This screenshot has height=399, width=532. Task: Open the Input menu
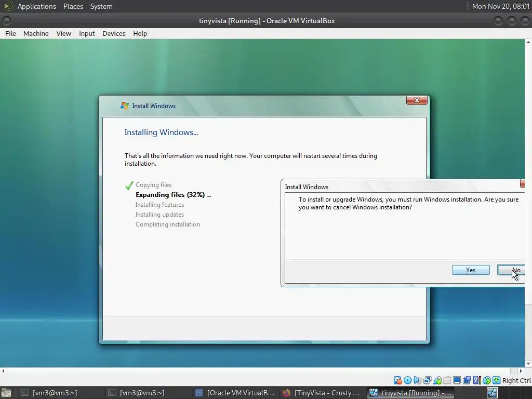87,34
